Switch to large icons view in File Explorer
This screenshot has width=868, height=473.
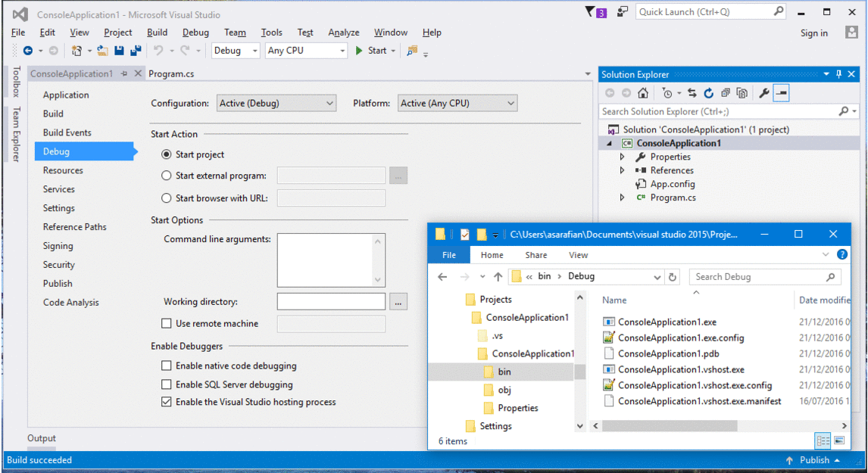point(839,440)
